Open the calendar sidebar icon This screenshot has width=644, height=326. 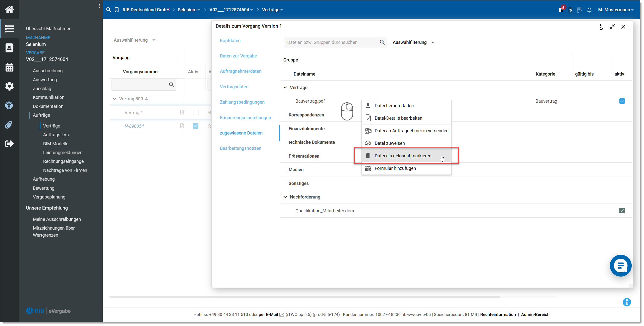pos(9,67)
